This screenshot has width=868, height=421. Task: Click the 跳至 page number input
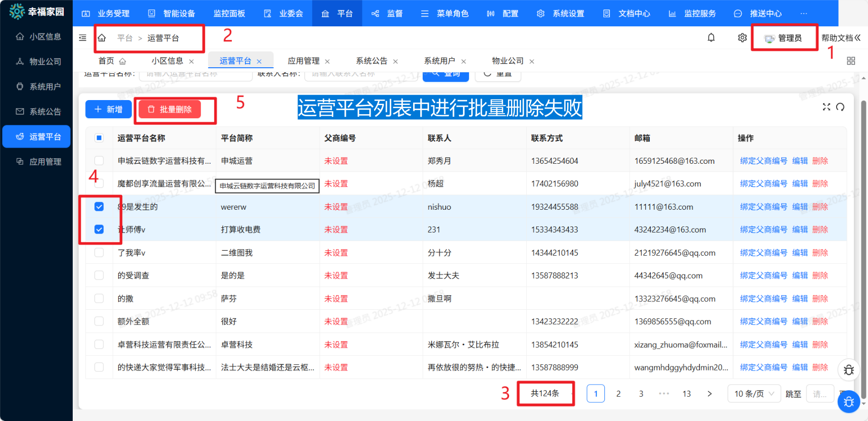(820, 394)
